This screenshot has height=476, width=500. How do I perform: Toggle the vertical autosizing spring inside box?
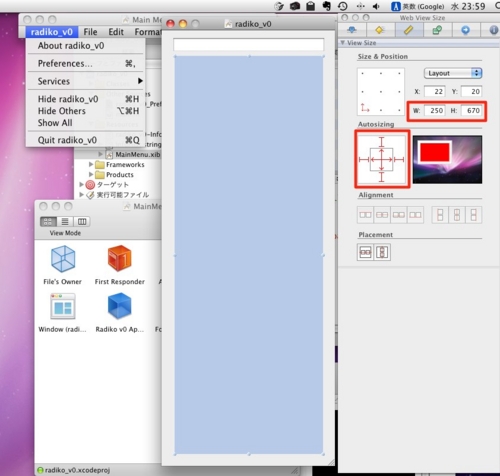click(x=382, y=154)
